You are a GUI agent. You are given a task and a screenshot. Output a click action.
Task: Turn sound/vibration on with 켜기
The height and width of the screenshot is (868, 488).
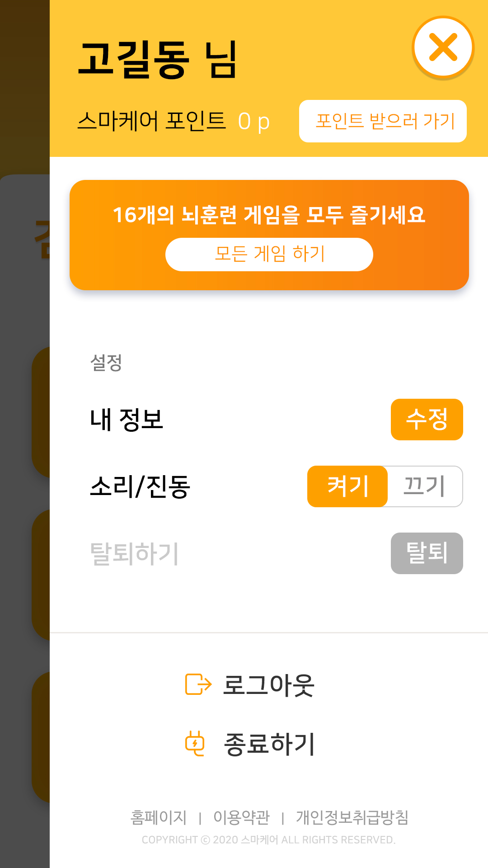click(x=347, y=486)
